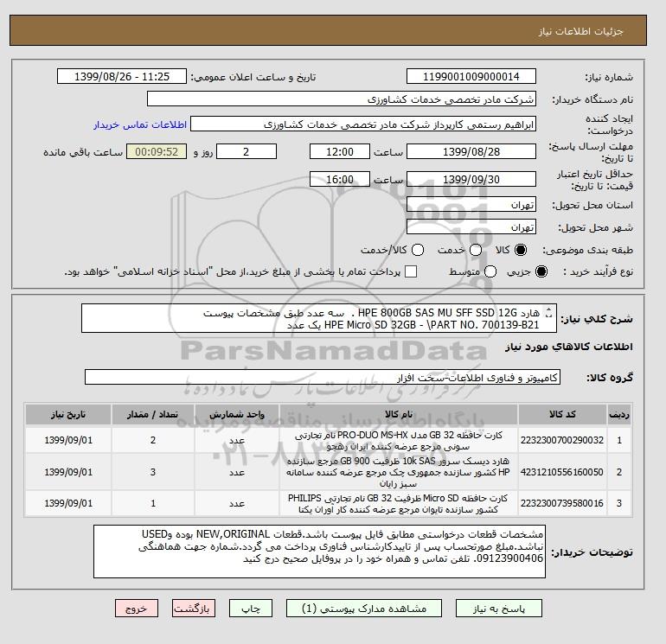Click product code 223230070029​0032

click(562, 440)
